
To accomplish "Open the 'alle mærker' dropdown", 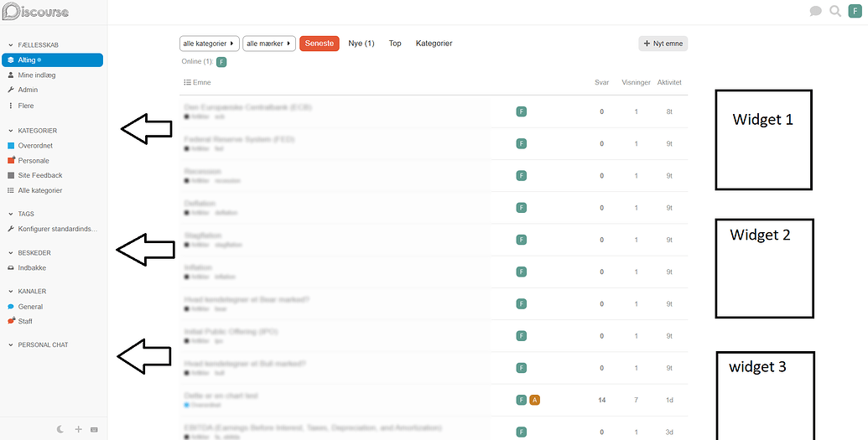I will [269, 43].
